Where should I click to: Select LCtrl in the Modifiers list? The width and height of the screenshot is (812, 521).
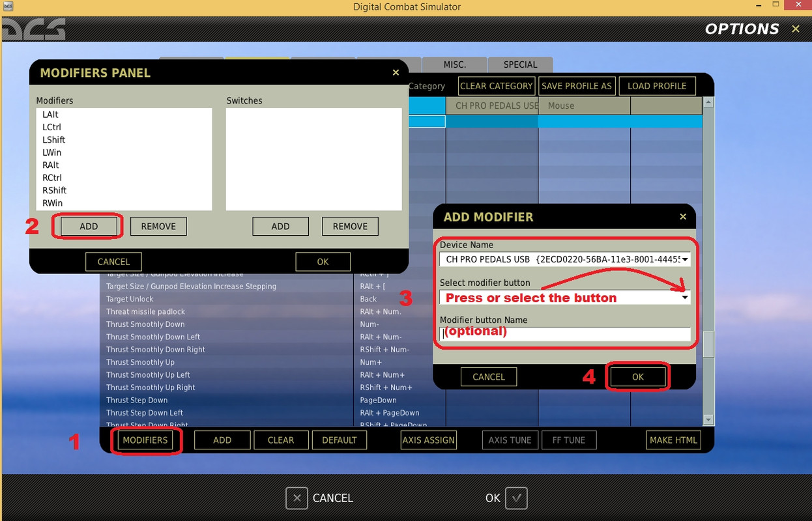(x=124, y=127)
